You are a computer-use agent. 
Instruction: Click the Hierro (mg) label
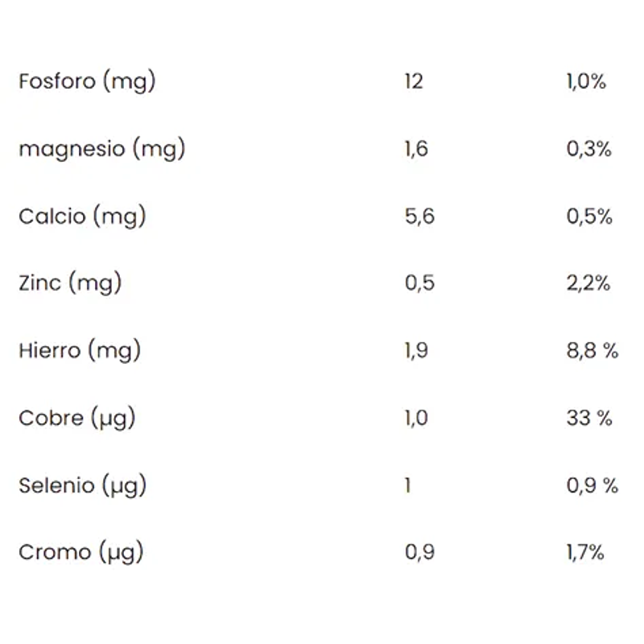click(x=80, y=351)
